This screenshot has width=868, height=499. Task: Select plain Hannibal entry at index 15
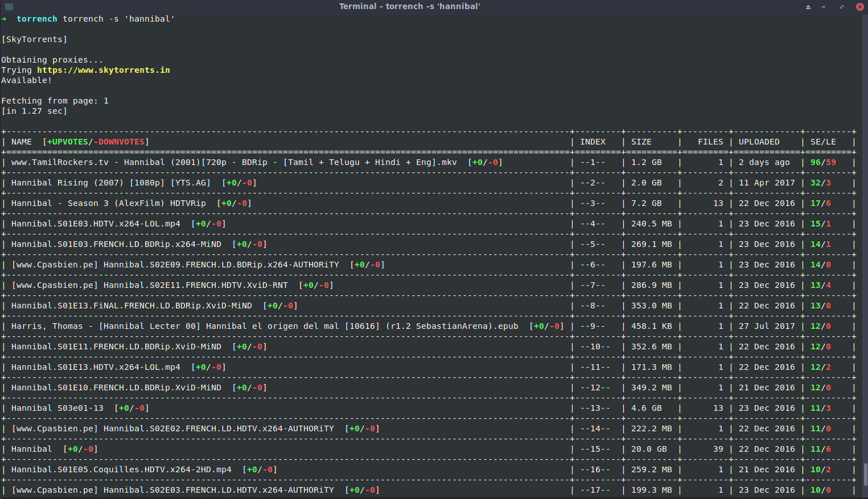click(32, 449)
